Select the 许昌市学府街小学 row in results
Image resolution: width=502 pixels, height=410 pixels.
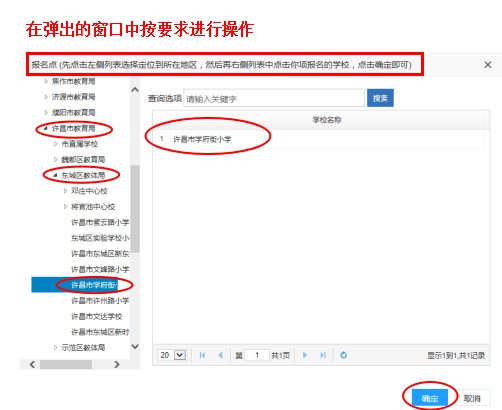[x=318, y=139]
